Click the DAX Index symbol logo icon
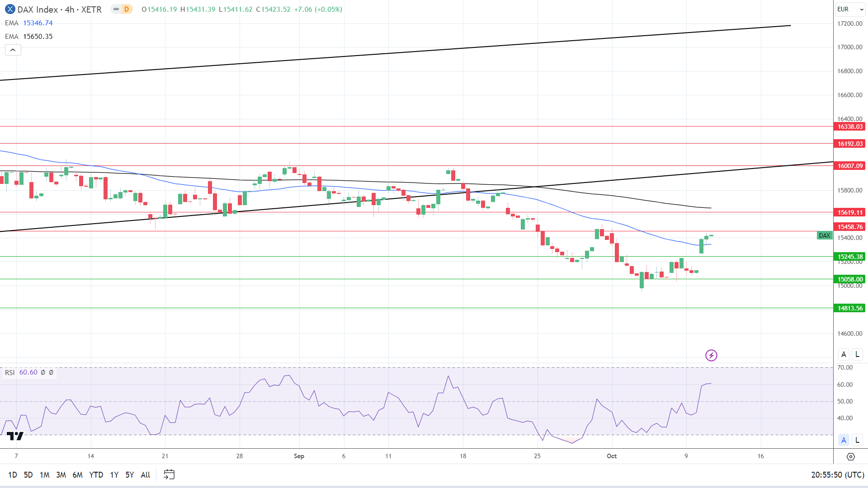This screenshot has height=488, width=868. (x=9, y=9)
